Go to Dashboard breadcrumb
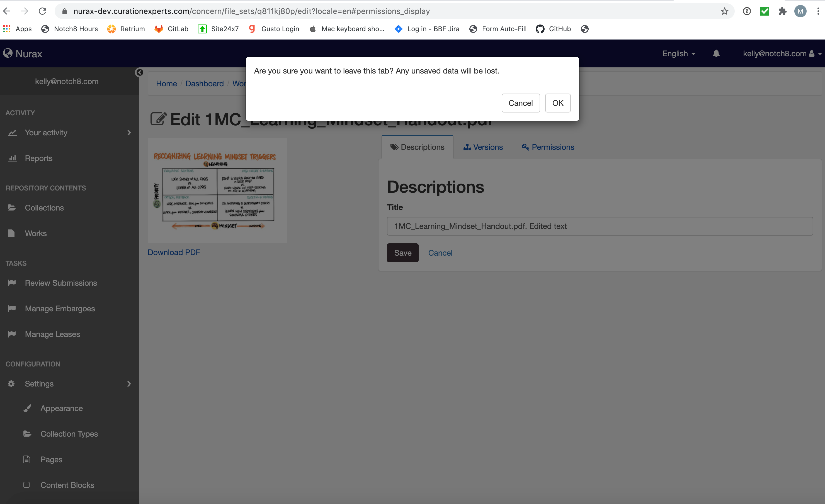Image resolution: width=825 pixels, height=504 pixels. click(205, 84)
